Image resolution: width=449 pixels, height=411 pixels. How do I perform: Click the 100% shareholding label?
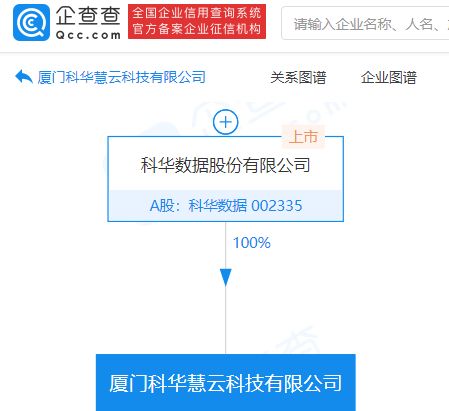[x=252, y=243]
